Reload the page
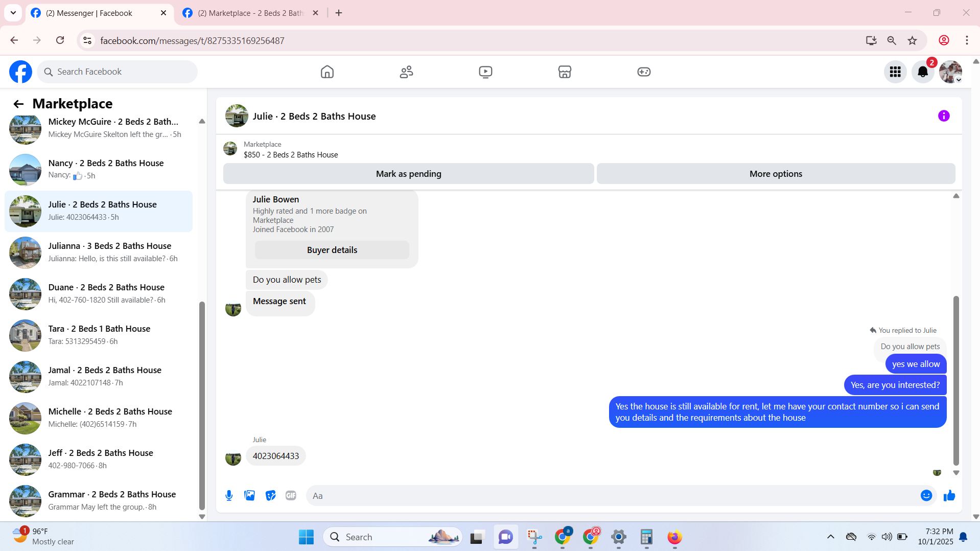980x551 pixels. coord(60,40)
